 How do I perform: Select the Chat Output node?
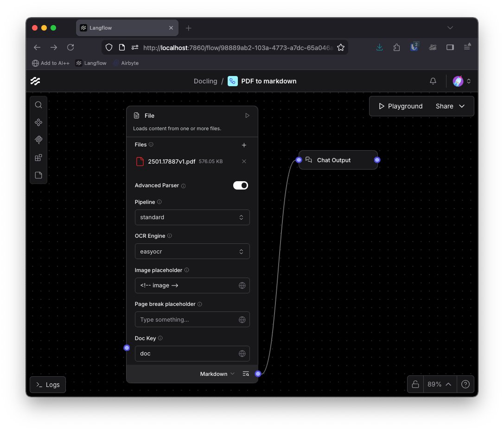[x=338, y=160]
